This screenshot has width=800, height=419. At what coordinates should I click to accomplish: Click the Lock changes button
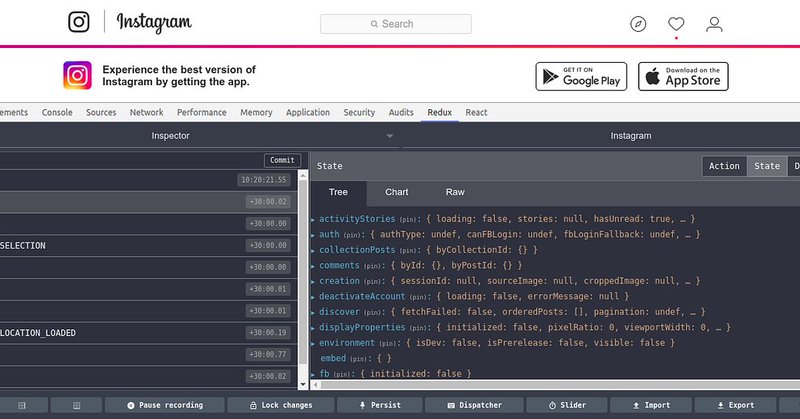tap(281, 405)
